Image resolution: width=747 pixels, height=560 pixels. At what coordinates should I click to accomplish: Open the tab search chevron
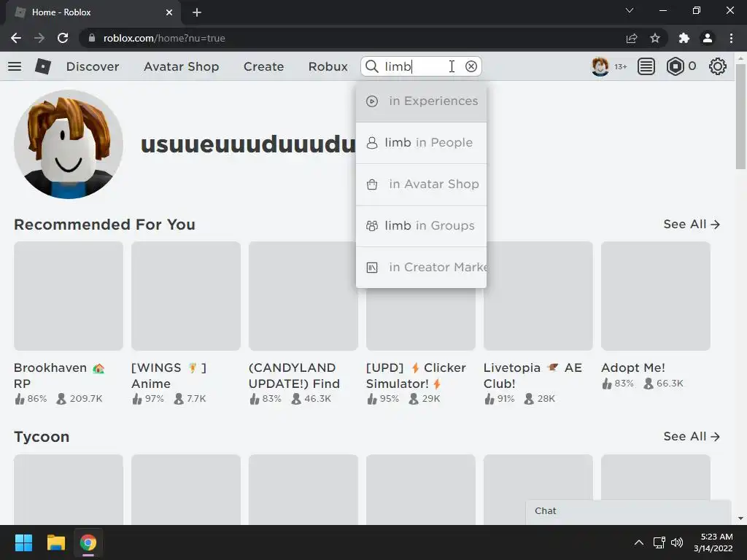[x=630, y=10]
